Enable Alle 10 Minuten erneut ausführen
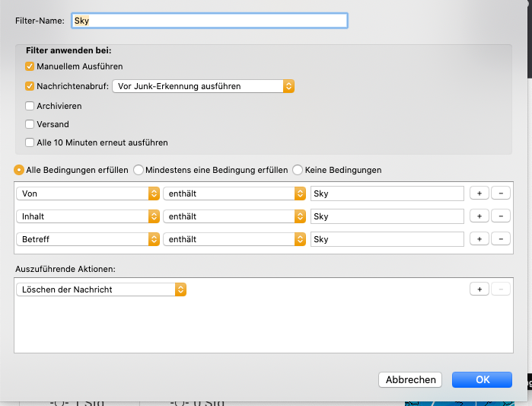The height and width of the screenshot is (406, 532). point(30,142)
